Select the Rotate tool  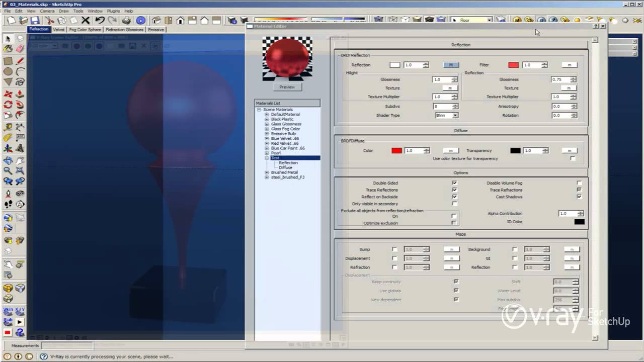pyautogui.click(x=8, y=105)
